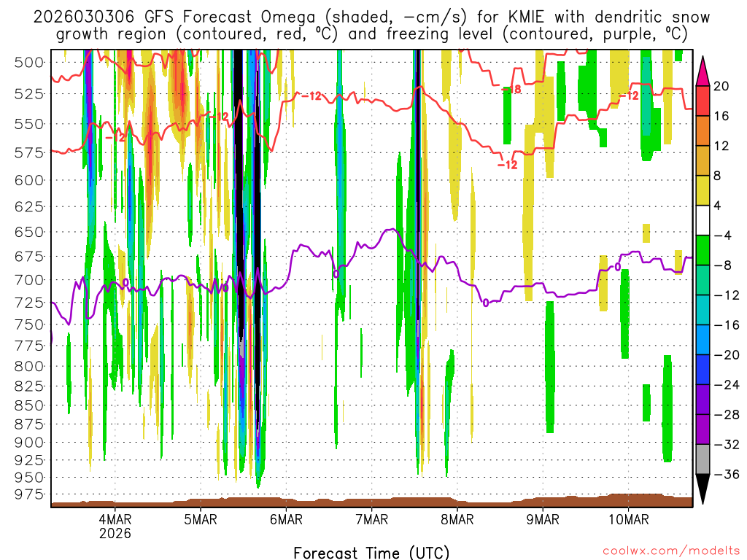The image size is (747, 560).
Task: Click the '800' pressure level label
Action: coord(29,366)
